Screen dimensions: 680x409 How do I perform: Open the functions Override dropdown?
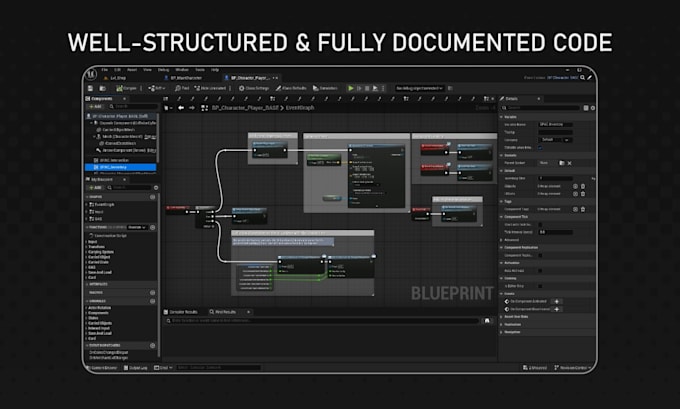click(137, 227)
